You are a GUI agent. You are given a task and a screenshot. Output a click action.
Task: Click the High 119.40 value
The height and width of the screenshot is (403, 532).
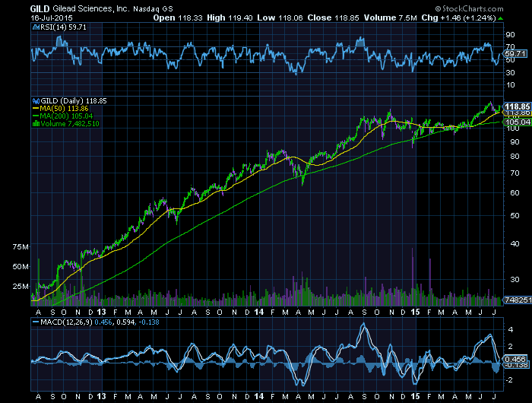tap(230, 18)
